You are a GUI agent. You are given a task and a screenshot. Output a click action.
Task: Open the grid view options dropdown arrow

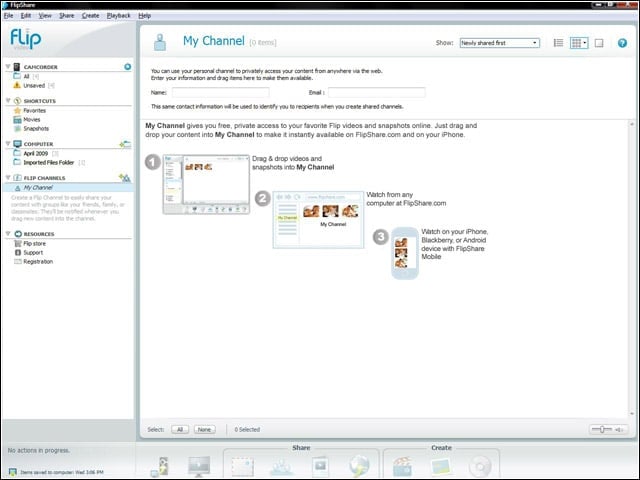(x=585, y=43)
